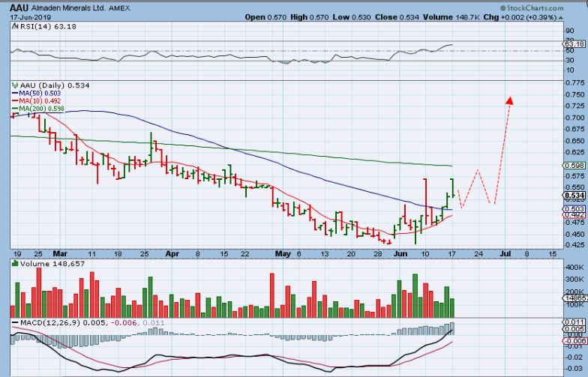Select the High 0.570 value
588x377 pixels.
[x=309, y=17]
